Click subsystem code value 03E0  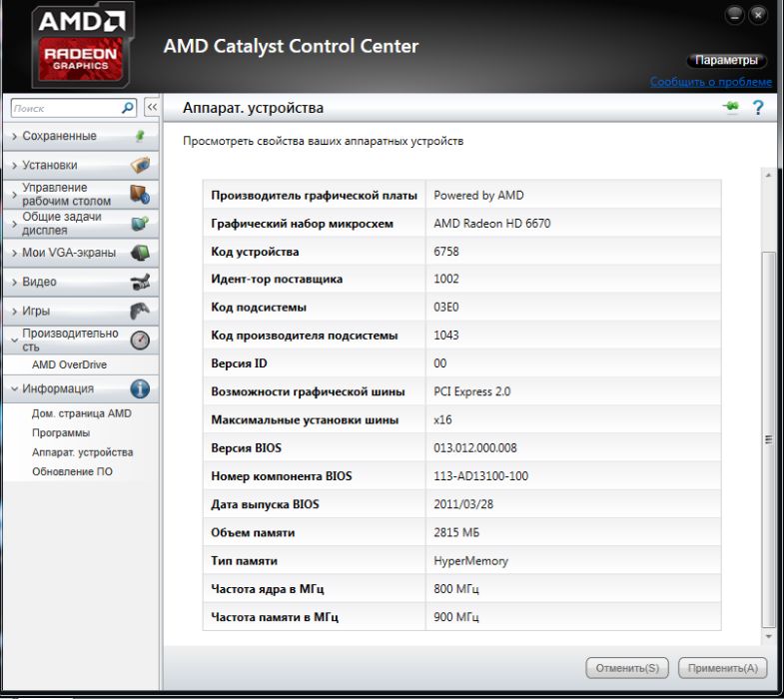click(x=446, y=307)
